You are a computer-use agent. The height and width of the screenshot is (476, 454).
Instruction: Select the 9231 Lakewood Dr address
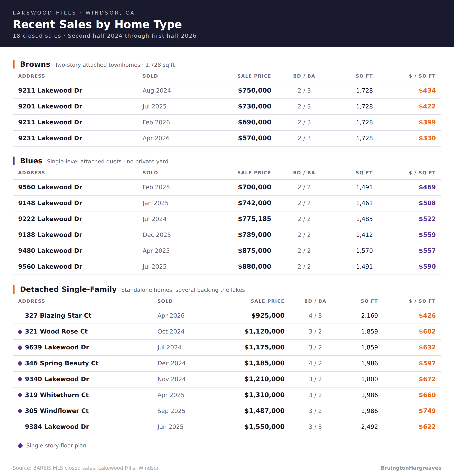[x=50, y=138]
